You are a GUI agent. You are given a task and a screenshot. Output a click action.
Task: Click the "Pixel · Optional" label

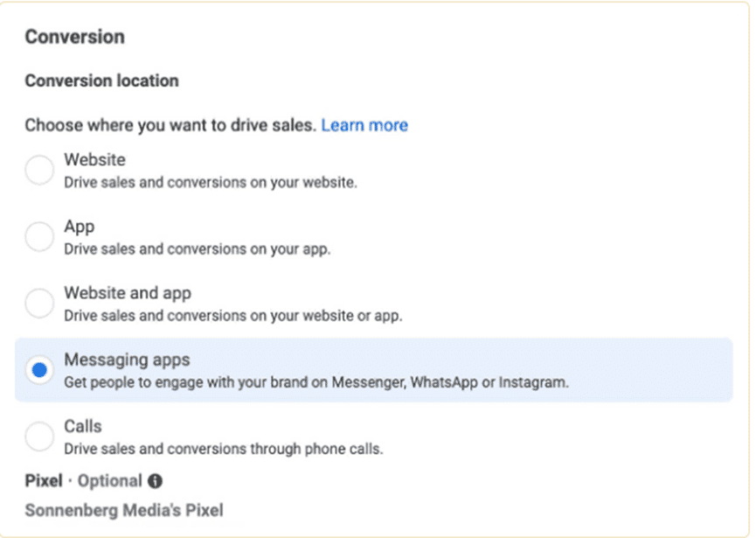83,481
